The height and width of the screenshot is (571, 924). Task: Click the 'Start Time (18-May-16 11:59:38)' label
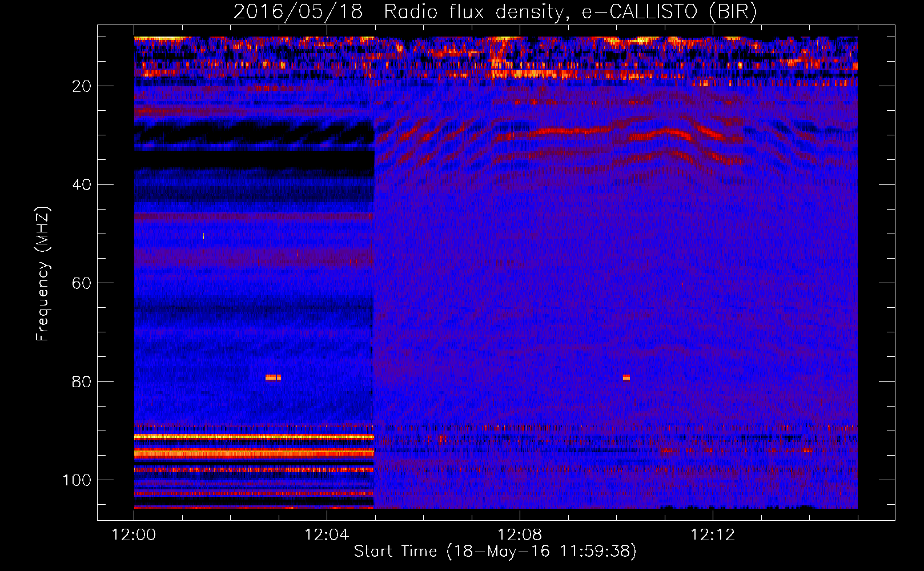(495, 551)
